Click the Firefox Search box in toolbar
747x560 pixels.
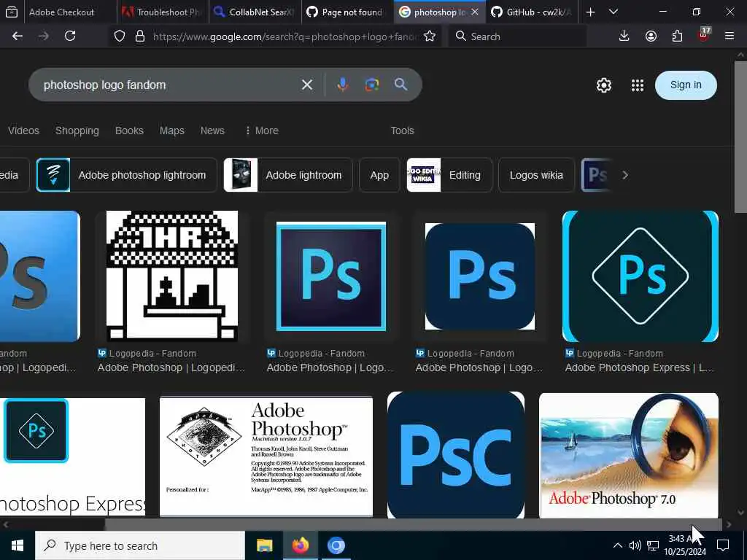517,36
